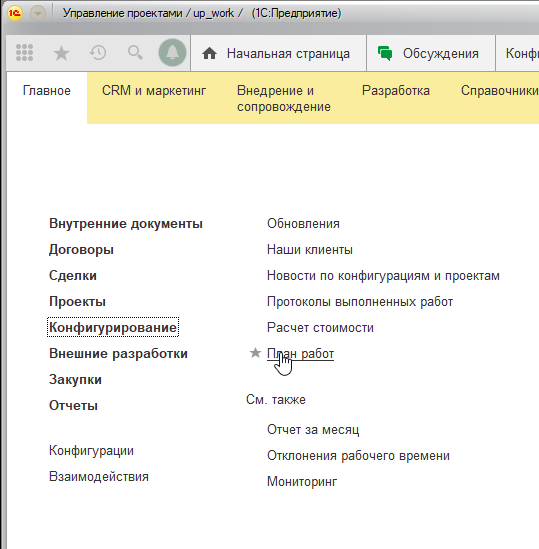Toggle favorite star beside План работ
The height and width of the screenshot is (549, 539).
(255, 353)
